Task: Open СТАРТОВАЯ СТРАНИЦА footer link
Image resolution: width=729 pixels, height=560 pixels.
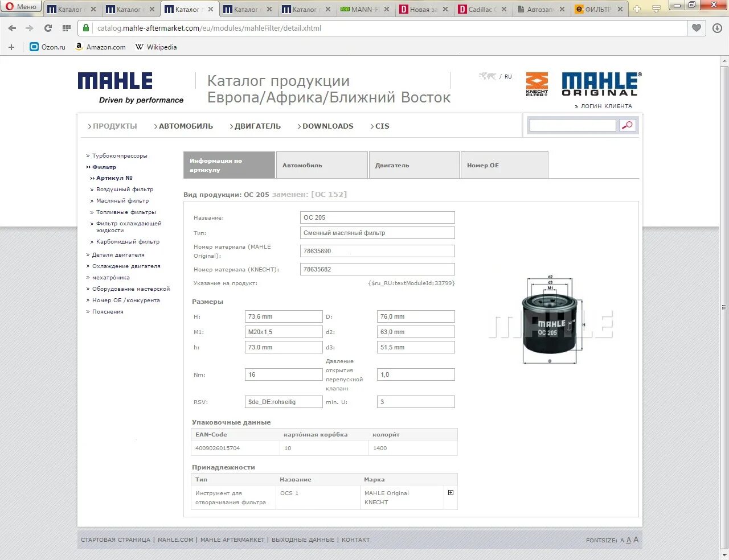Action: [116, 540]
